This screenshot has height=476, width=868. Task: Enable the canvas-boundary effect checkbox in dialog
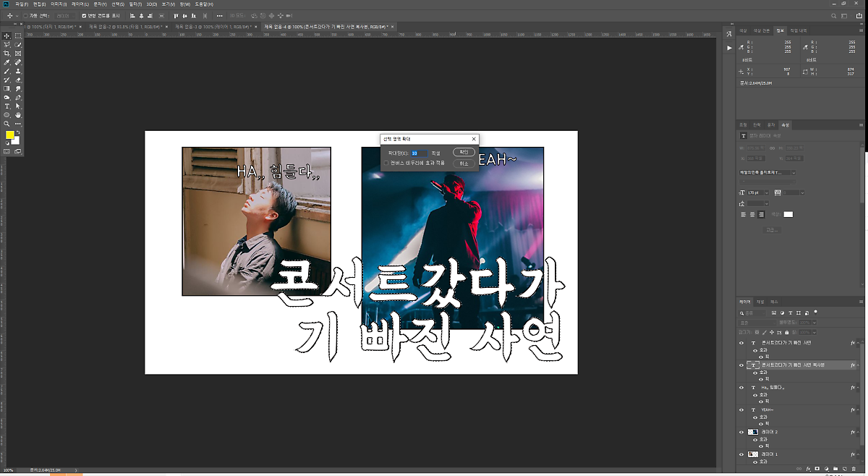(x=386, y=163)
